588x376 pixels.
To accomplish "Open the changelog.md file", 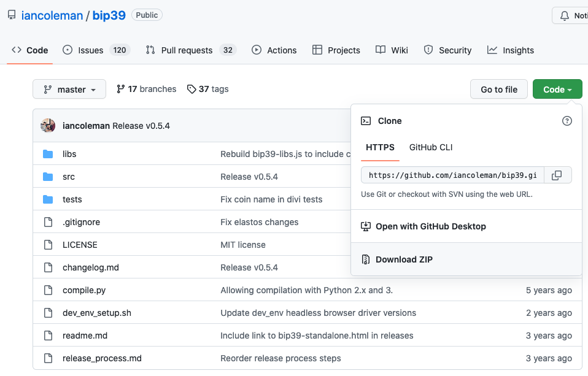I will 91,267.
